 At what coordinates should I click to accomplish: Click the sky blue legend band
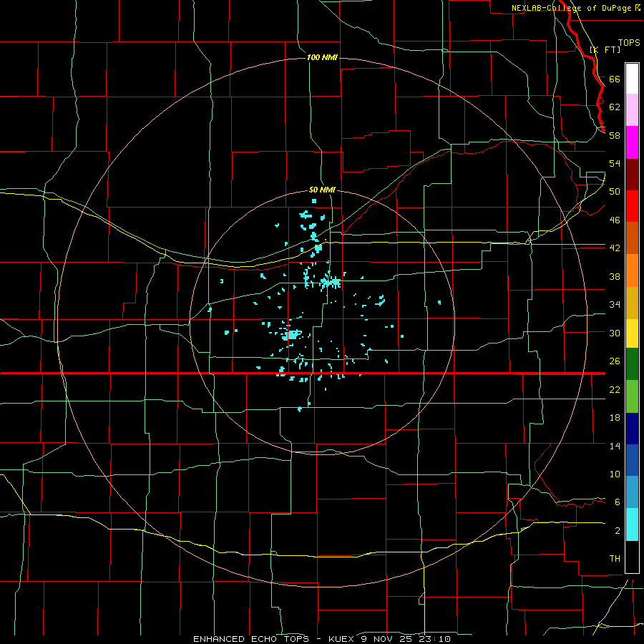tap(632, 492)
